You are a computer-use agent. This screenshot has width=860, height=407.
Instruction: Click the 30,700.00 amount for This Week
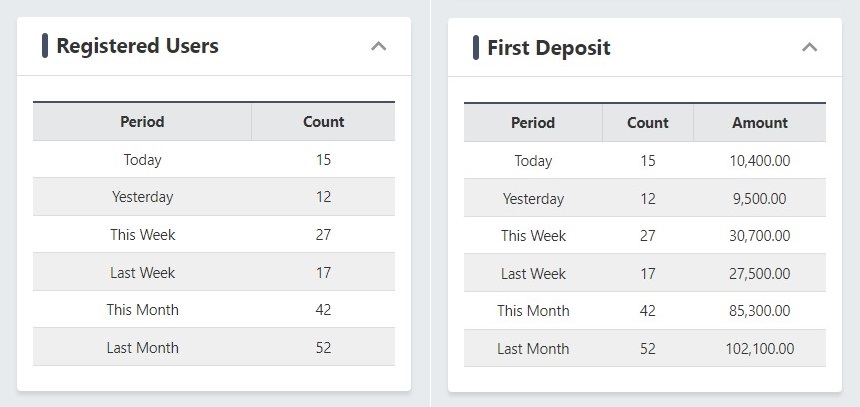(x=760, y=236)
